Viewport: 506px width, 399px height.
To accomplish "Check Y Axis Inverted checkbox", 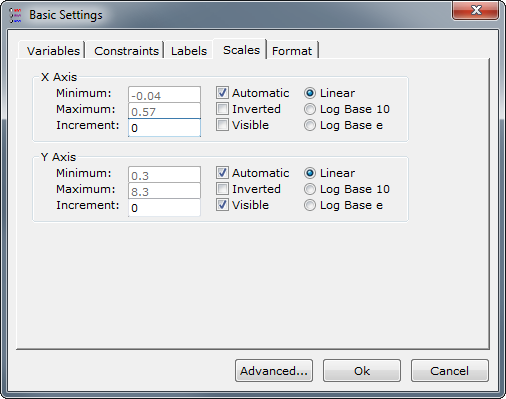I will click(x=222, y=189).
